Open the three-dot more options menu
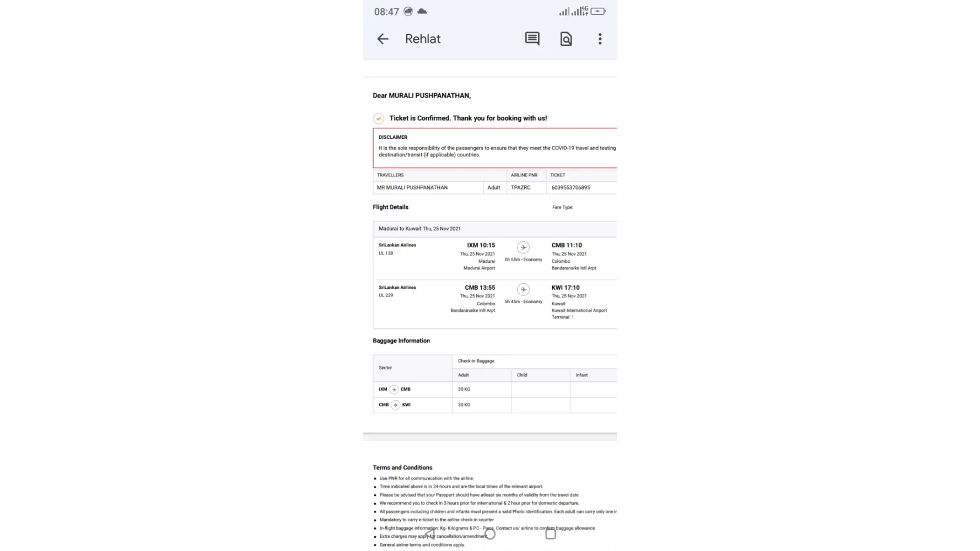Viewport: 980px width, 551px height. pos(600,39)
